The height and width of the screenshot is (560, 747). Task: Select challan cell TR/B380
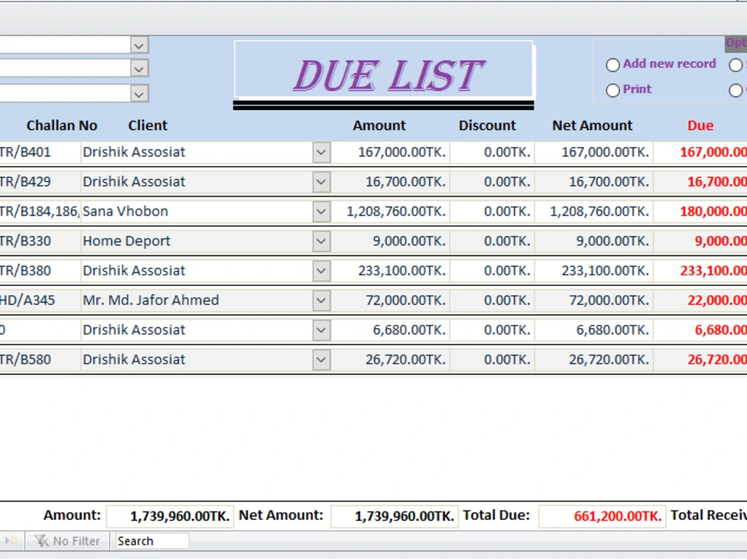tap(40, 271)
